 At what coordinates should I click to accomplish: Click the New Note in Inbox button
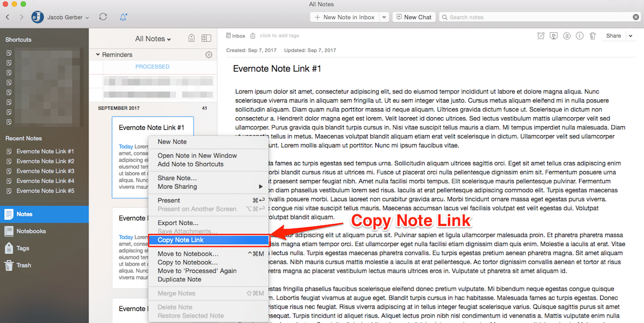coord(345,17)
